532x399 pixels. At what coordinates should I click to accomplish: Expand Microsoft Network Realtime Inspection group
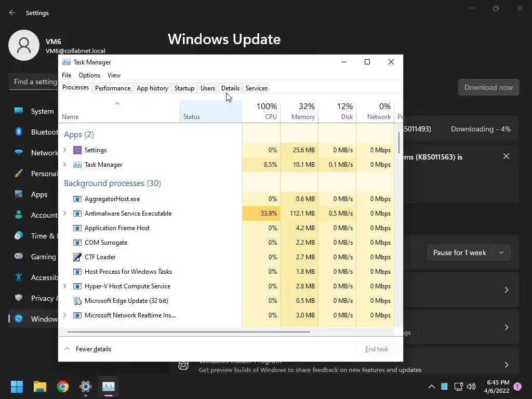(65, 315)
